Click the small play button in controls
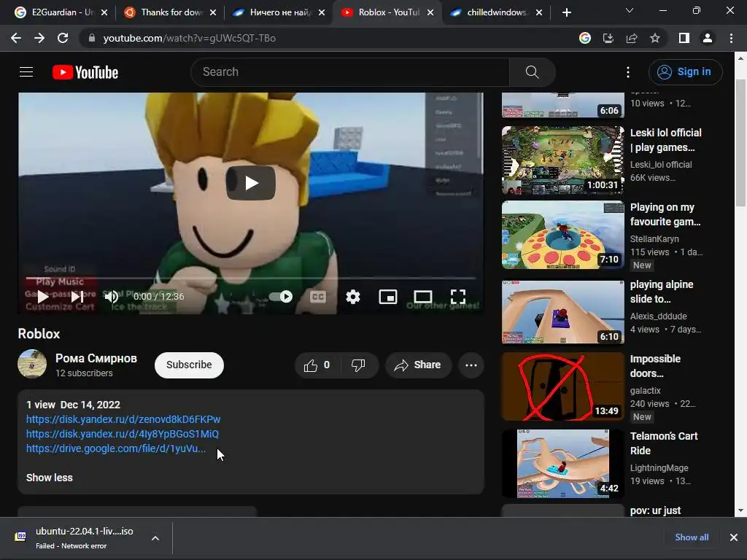The width and height of the screenshot is (747, 560). (x=43, y=297)
